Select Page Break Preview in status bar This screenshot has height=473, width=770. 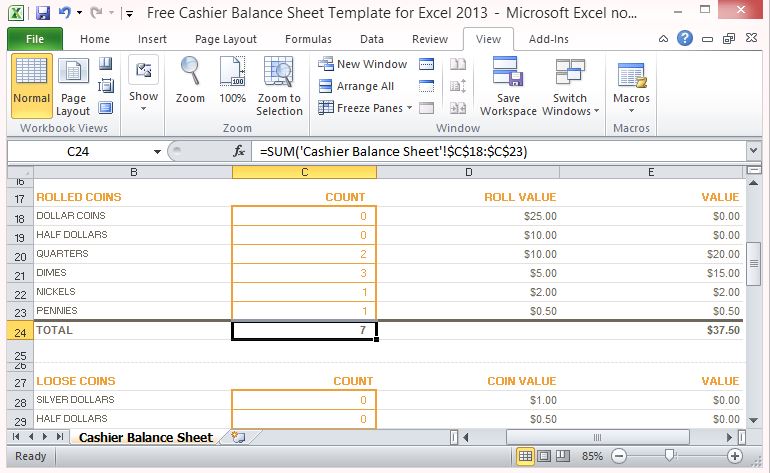tap(565, 457)
